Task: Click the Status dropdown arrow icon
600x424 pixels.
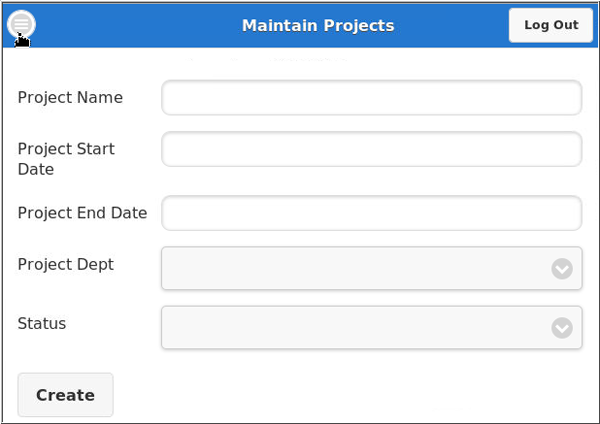Action: click(x=562, y=327)
